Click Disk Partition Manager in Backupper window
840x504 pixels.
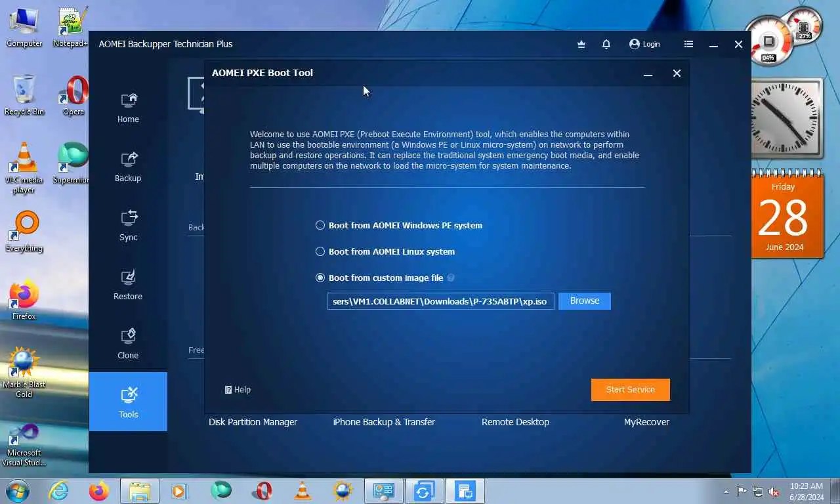[x=253, y=422]
